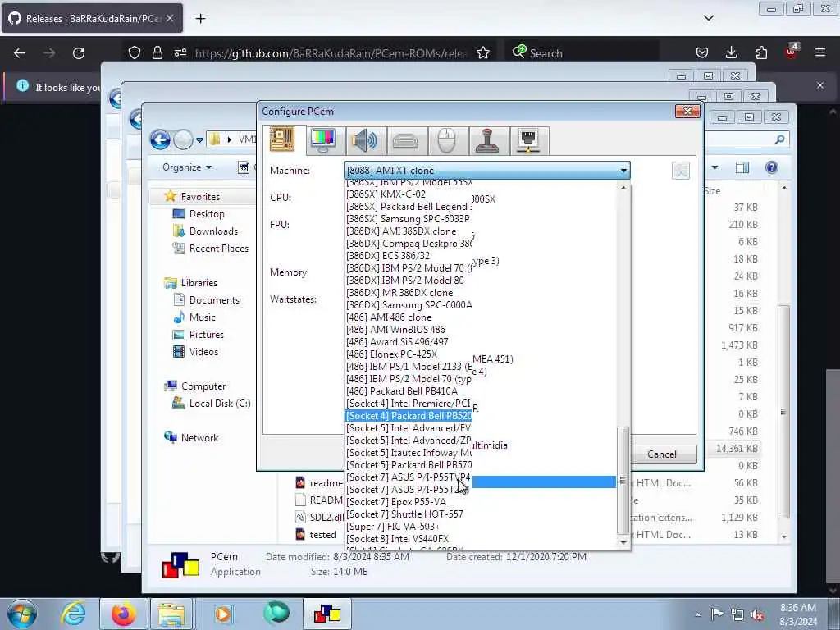Viewport: 840px width, 630px height.
Task: Switch to the Display tab monitor icon
Action: [x=323, y=140]
